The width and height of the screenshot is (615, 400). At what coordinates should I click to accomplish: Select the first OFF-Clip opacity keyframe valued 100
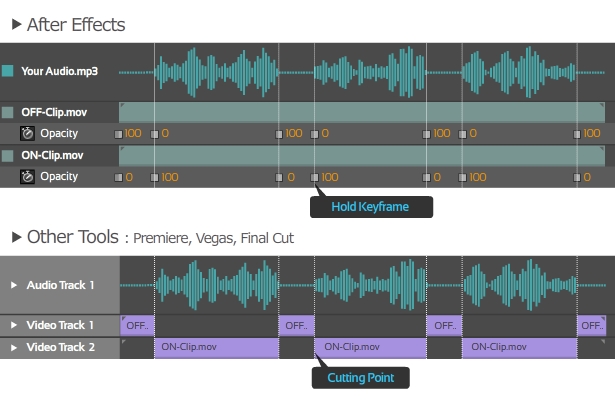pyautogui.click(x=118, y=135)
